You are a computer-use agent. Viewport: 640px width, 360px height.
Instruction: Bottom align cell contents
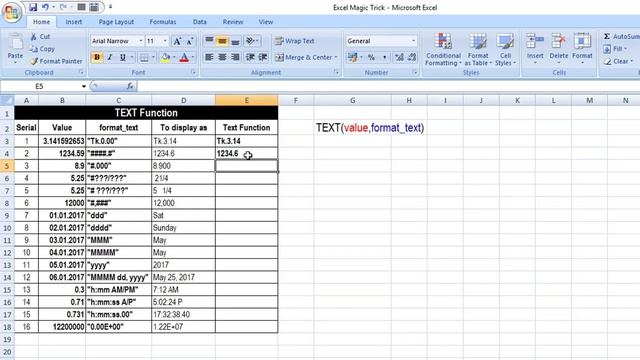pos(235,41)
